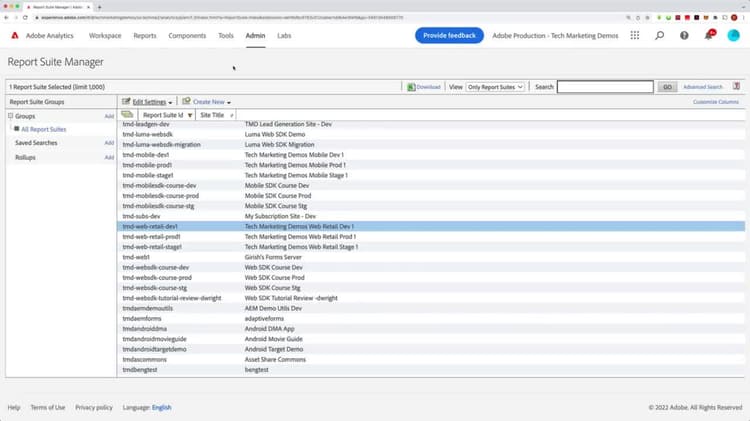Open the Advanced Search link

703,87
